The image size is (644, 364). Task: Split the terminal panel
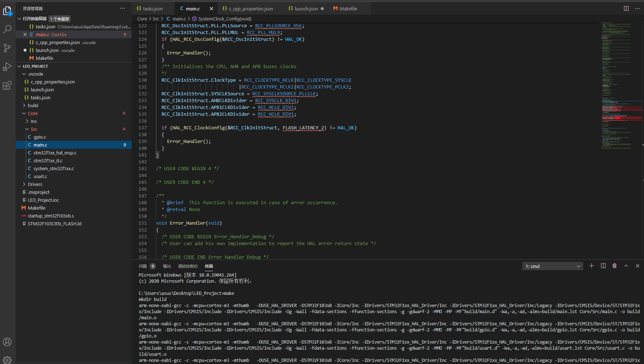pyautogui.click(x=603, y=266)
